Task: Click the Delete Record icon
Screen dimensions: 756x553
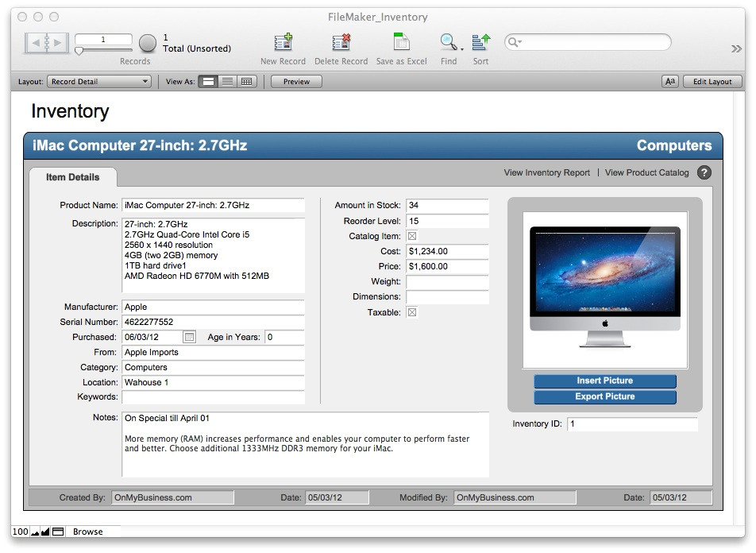Action: (341, 42)
